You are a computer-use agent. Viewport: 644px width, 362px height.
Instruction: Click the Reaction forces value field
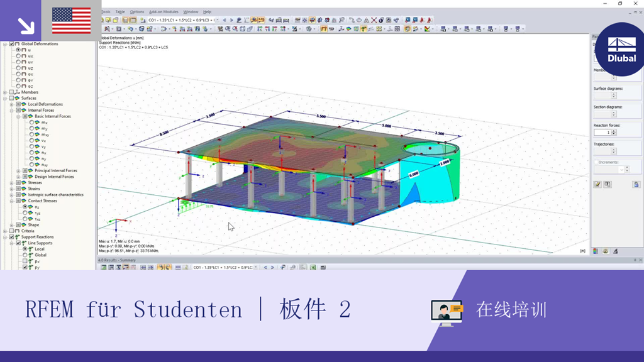[x=602, y=133]
